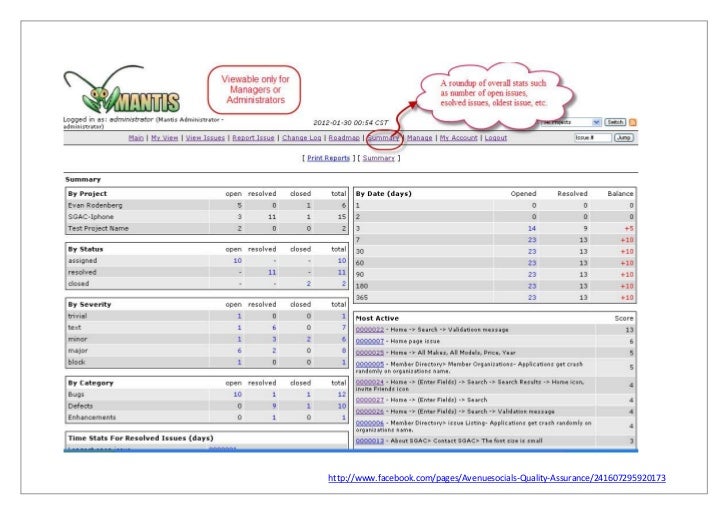728x515 pixels.
Task: Click the Most Active table header
Action: [377, 319]
